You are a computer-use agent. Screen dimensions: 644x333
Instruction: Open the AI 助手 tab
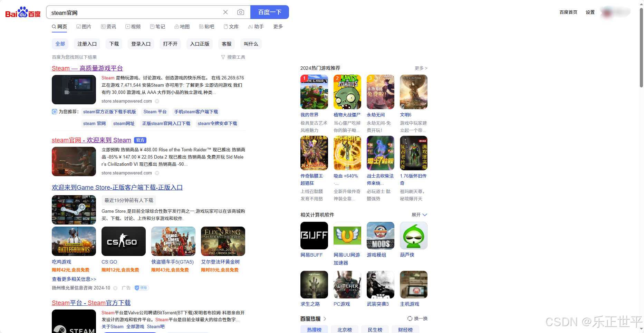(256, 27)
